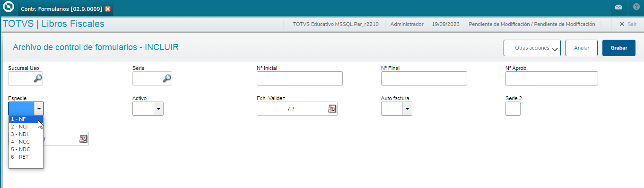Open the help question mark icon
This screenshot has height=188, width=644.
636,8
